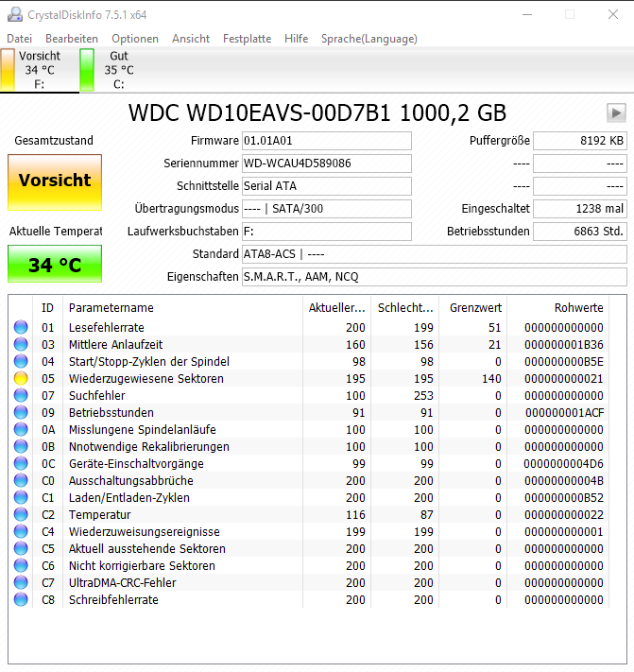Click the status orb for Aktuell ausstehende Sektoren
634x672 pixels.
[x=21, y=548]
